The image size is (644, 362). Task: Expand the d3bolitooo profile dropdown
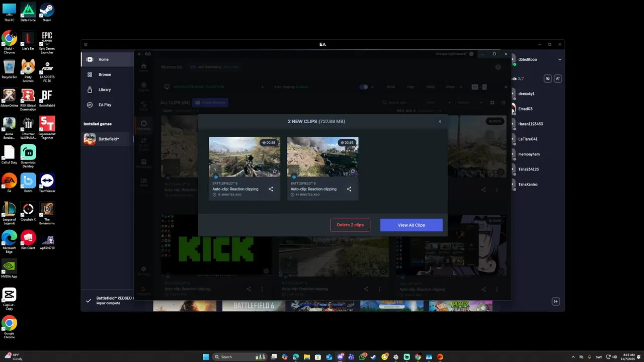click(559, 59)
